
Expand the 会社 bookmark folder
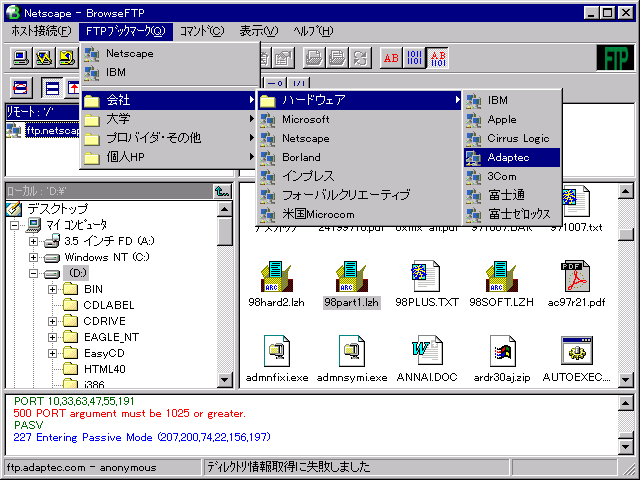[x=169, y=100]
